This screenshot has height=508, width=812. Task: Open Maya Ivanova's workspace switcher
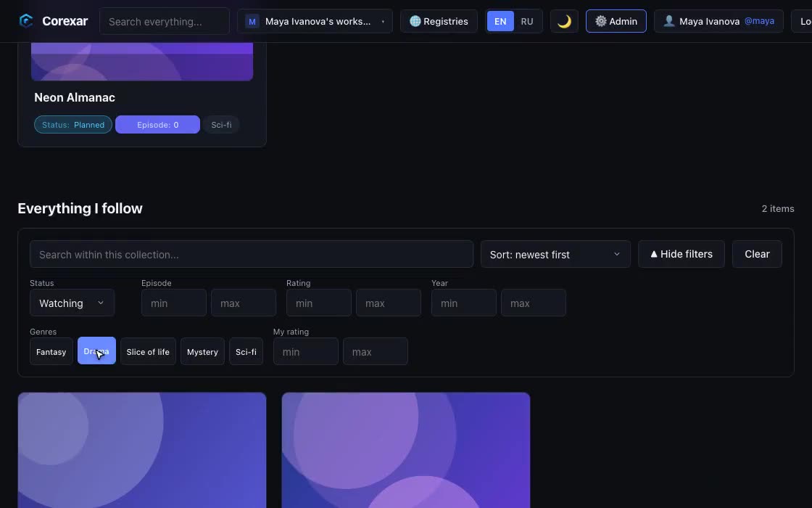[x=315, y=21]
